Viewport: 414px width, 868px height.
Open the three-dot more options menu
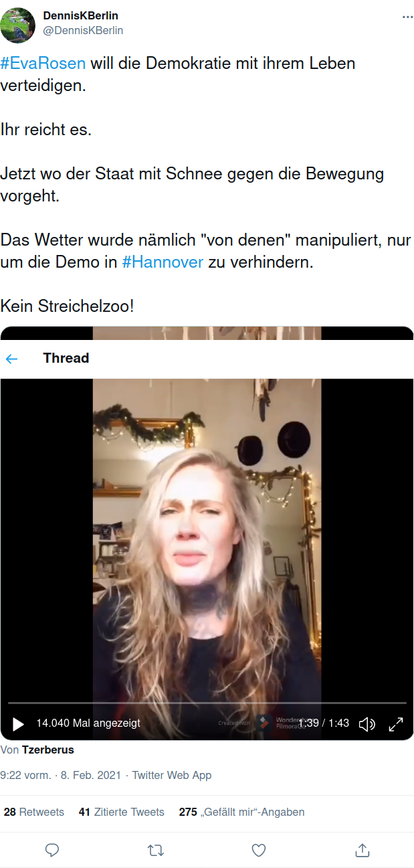click(x=407, y=16)
